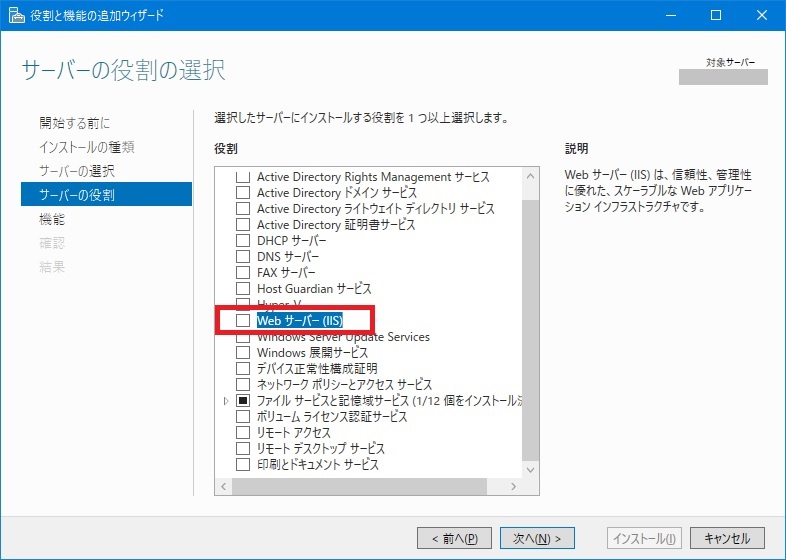
Task: Click the 前へ(P) back button
Action: (x=454, y=538)
